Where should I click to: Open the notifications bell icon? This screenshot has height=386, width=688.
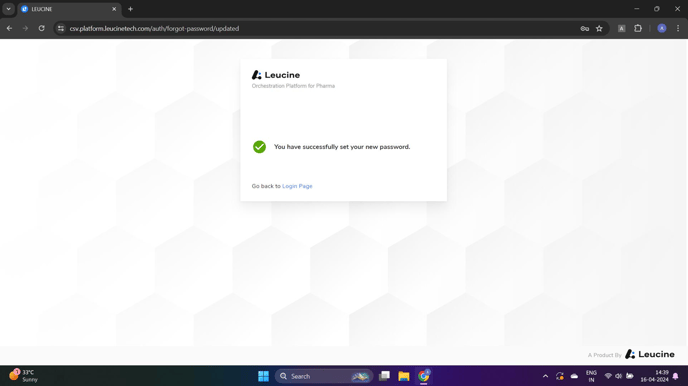coord(676,376)
